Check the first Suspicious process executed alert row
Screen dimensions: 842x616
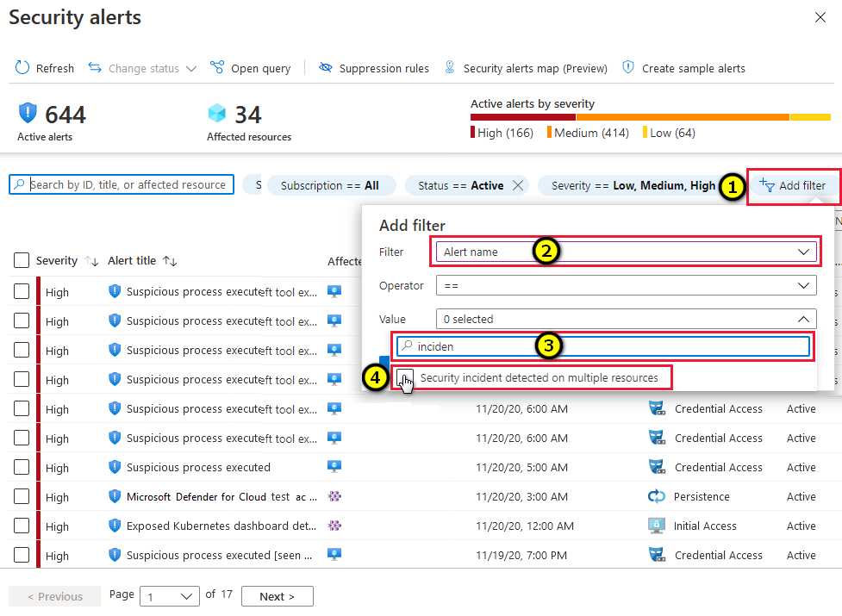[x=22, y=291]
